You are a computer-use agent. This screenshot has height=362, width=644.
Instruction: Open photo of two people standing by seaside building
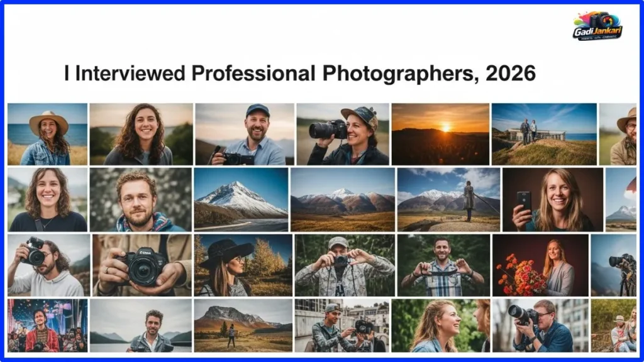pyautogui.click(x=544, y=134)
